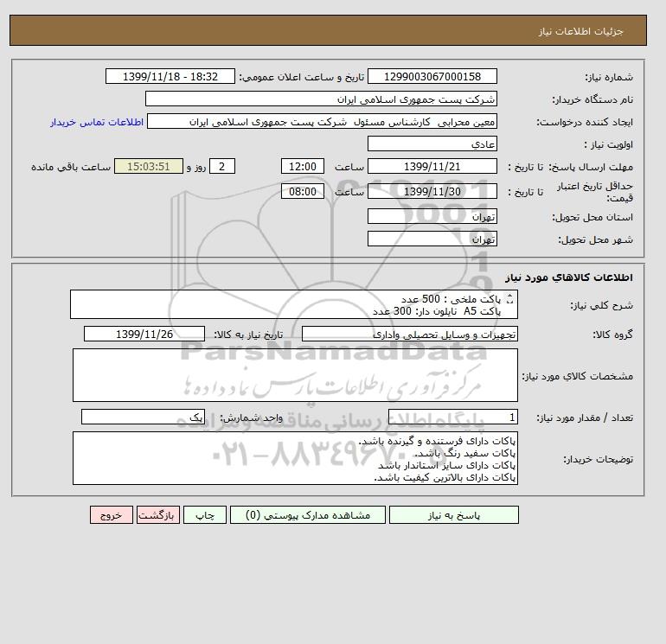Click goods group field 'تجهیزات و وسایل تحصیلی واداری'

click(x=409, y=334)
